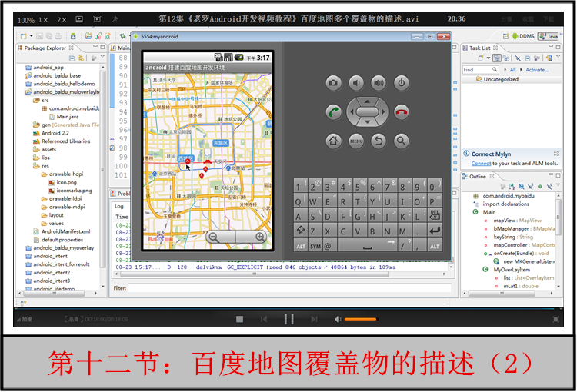577x392 pixels.
Task: Click the emulator back button
Action: 379,141
